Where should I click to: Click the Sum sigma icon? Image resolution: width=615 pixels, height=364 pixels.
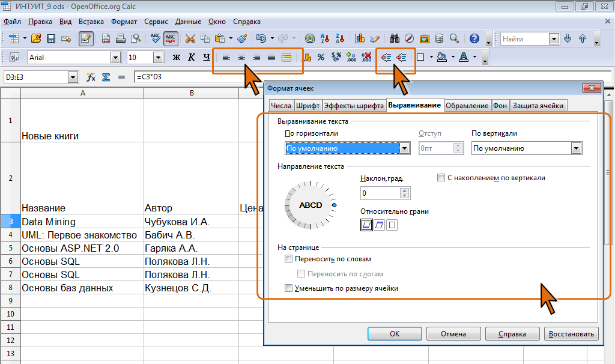pyautogui.click(x=106, y=77)
